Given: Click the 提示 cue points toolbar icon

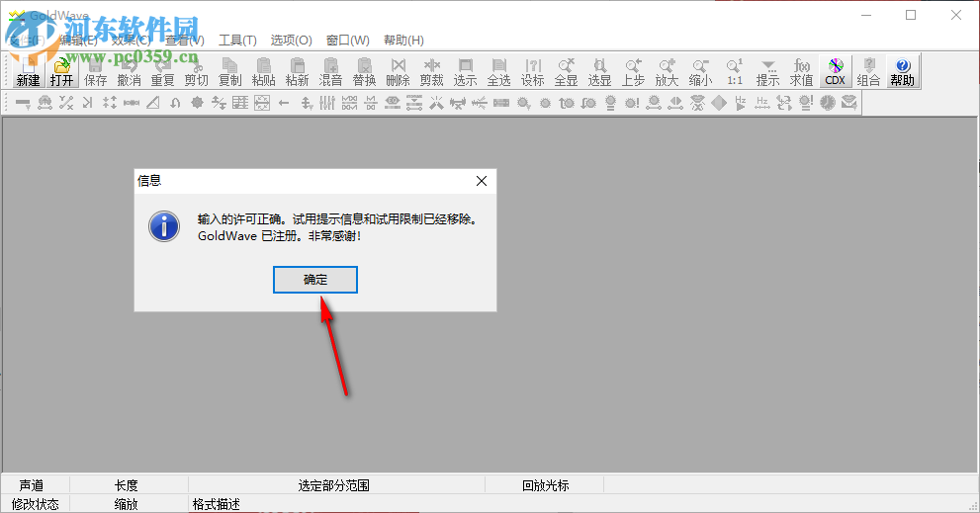Looking at the screenshot, I should 767,72.
